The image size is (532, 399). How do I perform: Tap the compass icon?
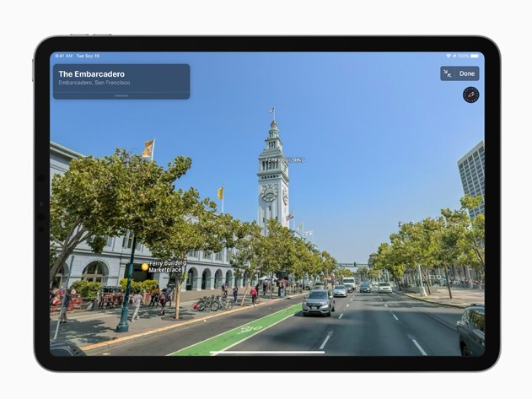[471, 94]
